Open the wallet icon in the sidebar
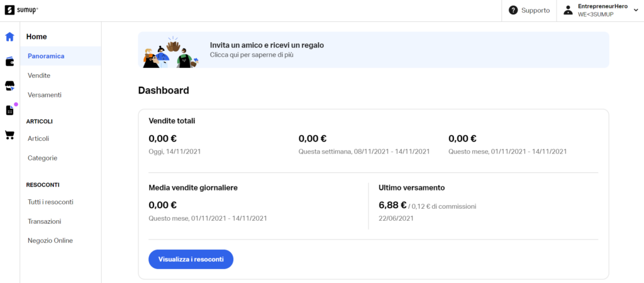 [9, 62]
